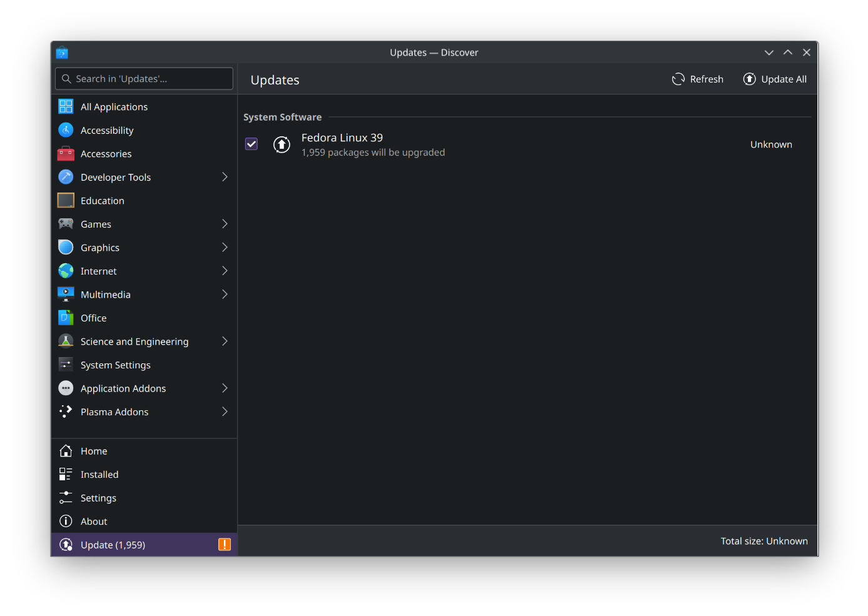Screen dimensions: 868x616
Task: Select the Office category label
Action: (94, 318)
